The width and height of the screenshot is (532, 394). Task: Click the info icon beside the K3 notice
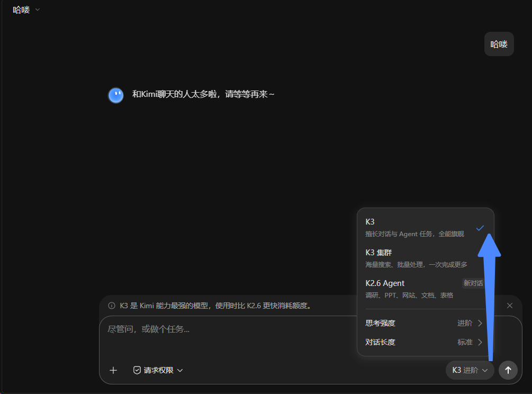click(x=112, y=306)
